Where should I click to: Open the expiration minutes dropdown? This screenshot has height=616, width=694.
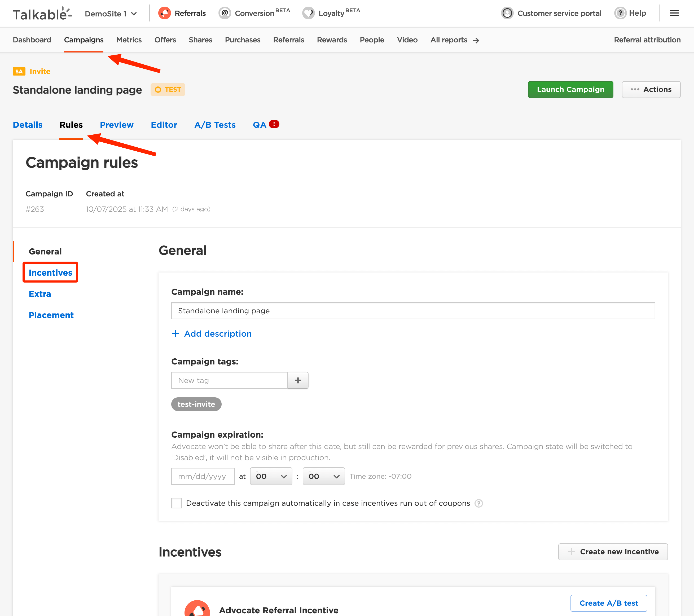tap(324, 476)
